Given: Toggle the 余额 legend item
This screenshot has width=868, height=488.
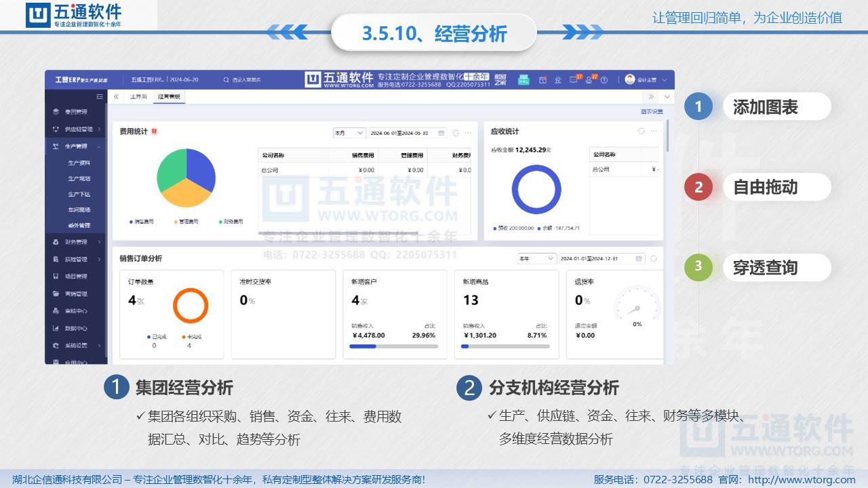Looking at the screenshot, I should pyautogui.click(x=559, y=228).
